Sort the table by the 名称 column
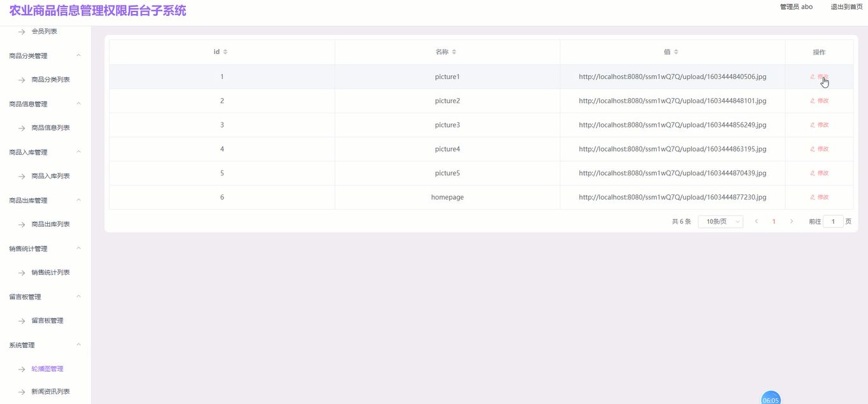 [453, 52]
